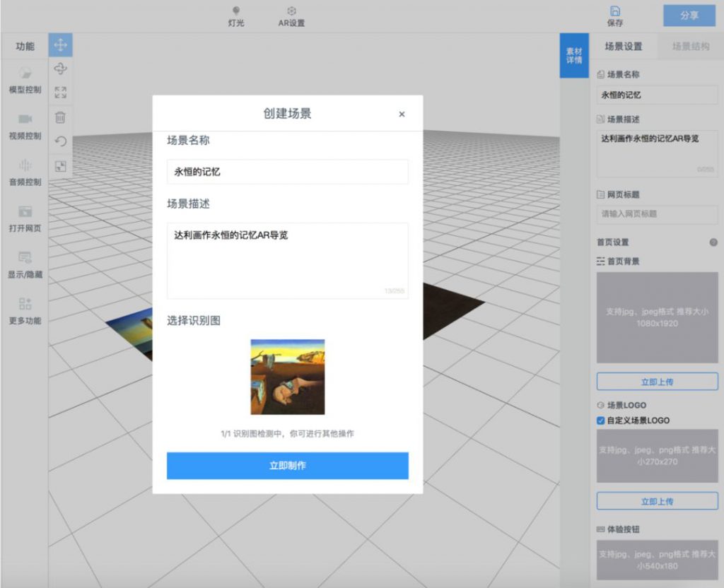The image size is (724, 588).
Task: Click the 场景名称 field in the right panel
Action: point(657,95)
